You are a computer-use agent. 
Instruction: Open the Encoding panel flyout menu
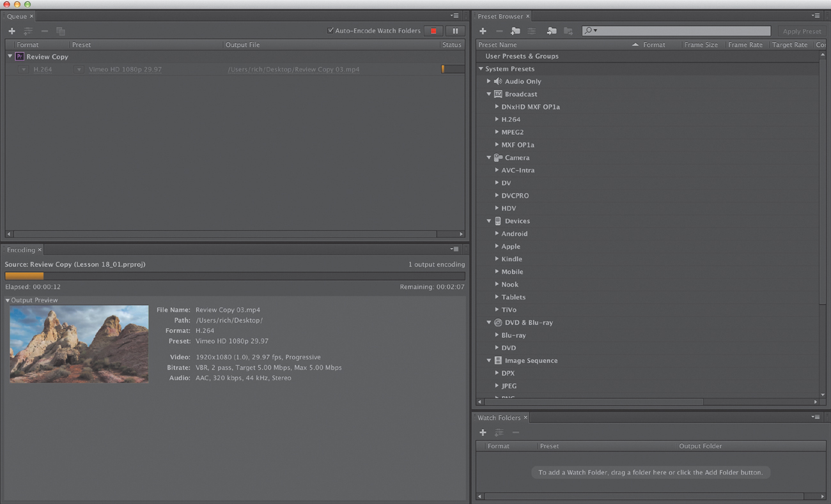click(x=454, y=249)
